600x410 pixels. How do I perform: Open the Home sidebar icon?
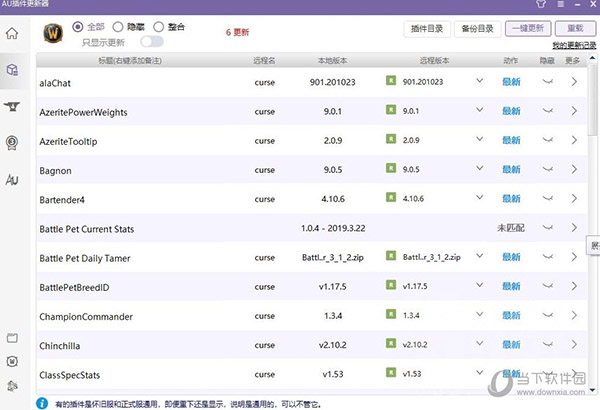[x=12, y=33]
